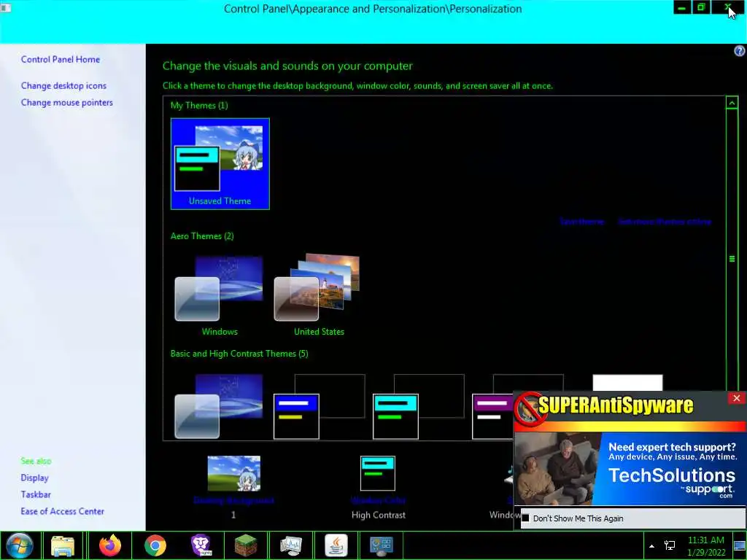Open the resource monitor taskbar icon
The image size is (747, 560).
tap(291, 545)
